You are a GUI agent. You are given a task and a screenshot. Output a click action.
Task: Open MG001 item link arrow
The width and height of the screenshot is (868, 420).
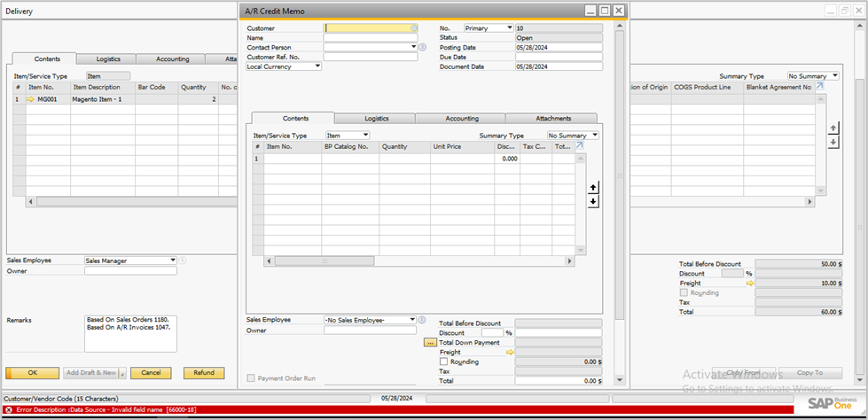(29, 100)
